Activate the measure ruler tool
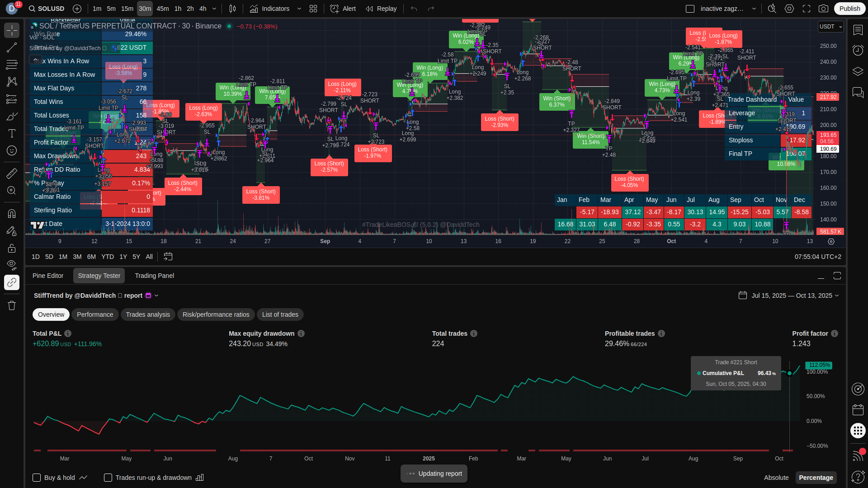The image size is (868, 488). (x=12, y=173)
